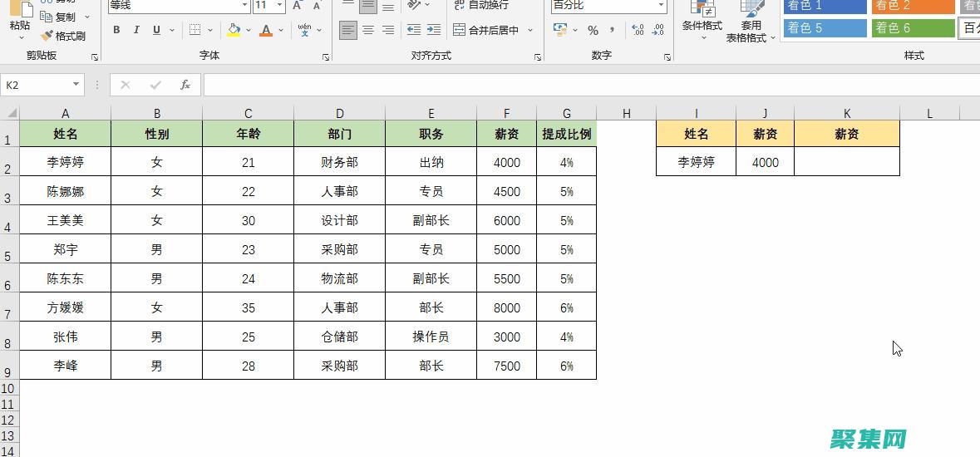Open the Copy (复制) dropdown arrow
This screenshot has width=980, height=457.
tap(87, 17)
